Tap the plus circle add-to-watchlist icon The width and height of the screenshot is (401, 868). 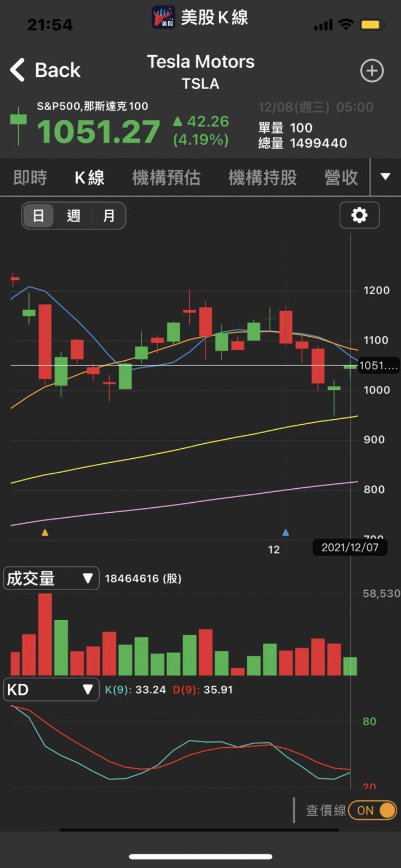[x=371, y=71]
